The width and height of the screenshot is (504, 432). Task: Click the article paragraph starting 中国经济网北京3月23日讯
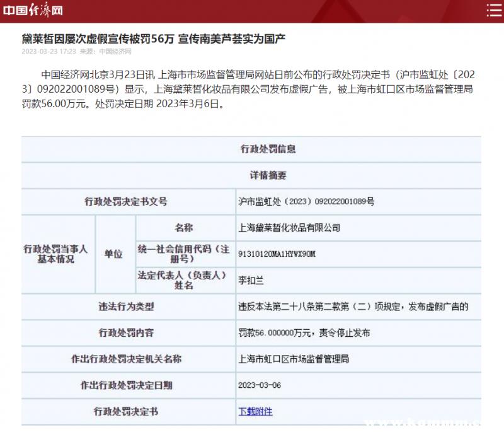(248, 89)
